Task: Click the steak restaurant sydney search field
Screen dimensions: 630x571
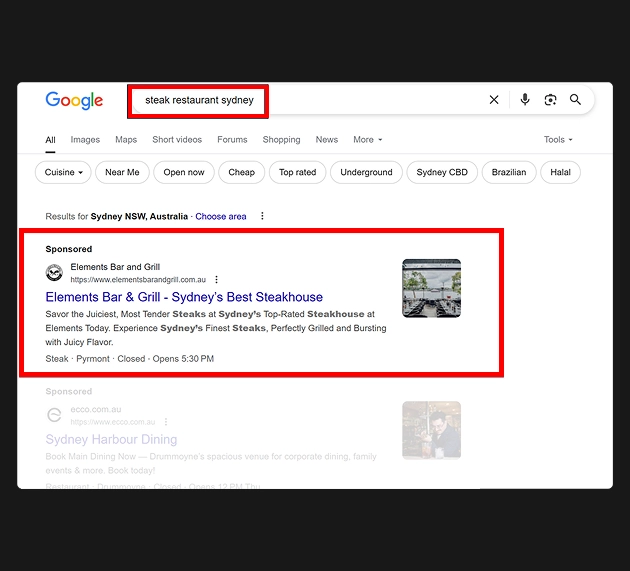Action: [x=300, y=100]
